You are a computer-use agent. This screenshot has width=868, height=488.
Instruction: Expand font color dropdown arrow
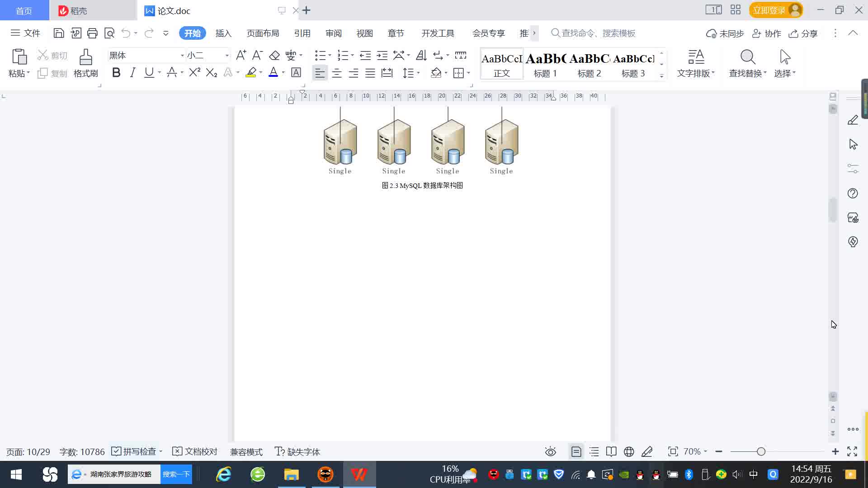[x=283, y=73]
